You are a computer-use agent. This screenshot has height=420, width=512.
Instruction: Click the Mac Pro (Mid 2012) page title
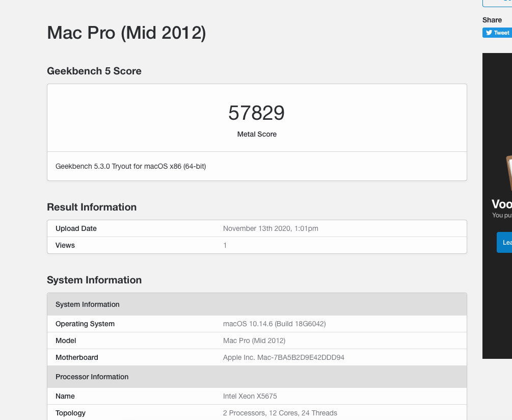[x=127, y=33]
